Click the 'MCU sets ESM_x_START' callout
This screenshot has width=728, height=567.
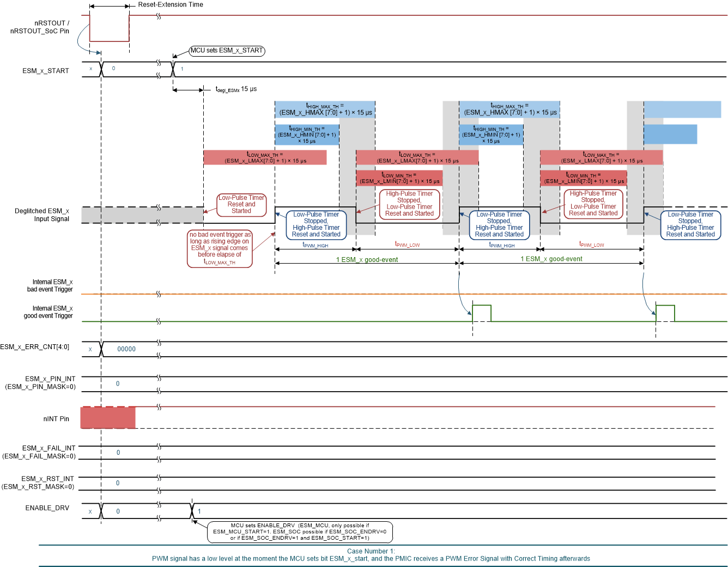227,51
